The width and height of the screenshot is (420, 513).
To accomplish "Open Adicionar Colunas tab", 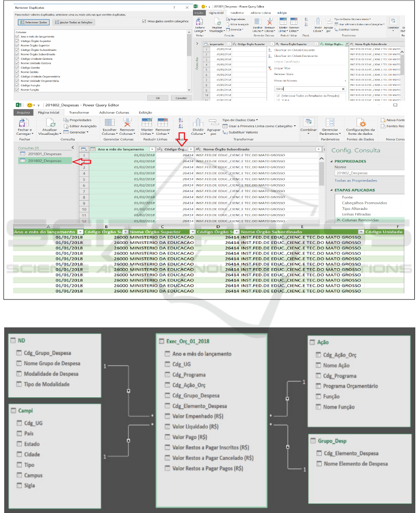I will pos(114,112).
